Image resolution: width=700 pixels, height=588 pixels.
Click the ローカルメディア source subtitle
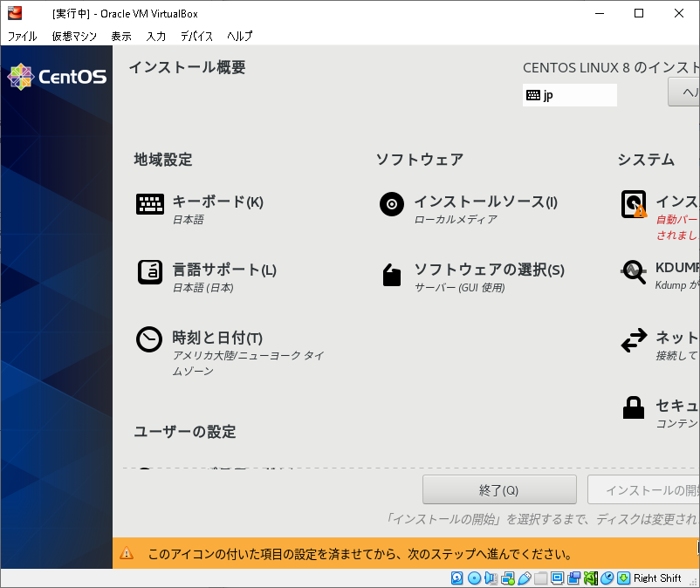point(456,220)
